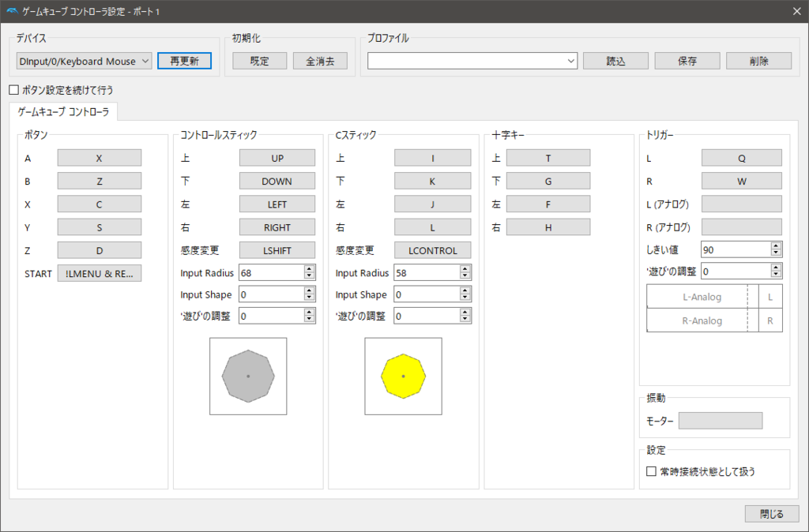Click the control stick RIGHT mapping
This screenshot has width=809, height=532.
277,227
